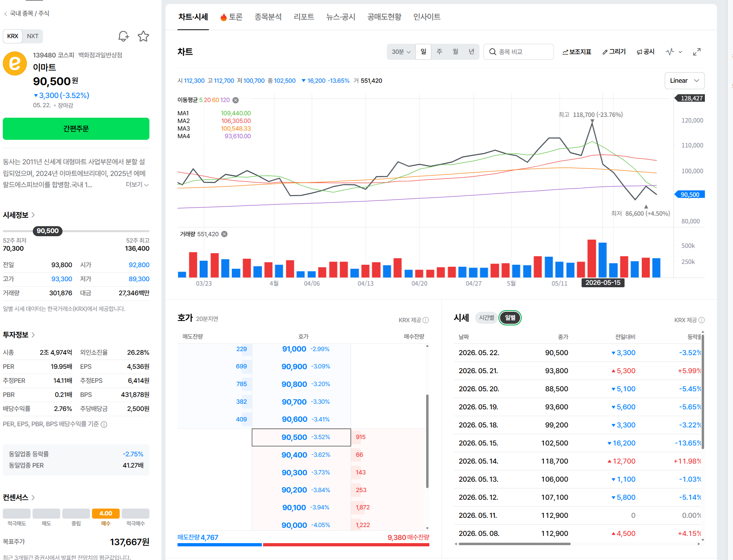Click the 시세 table horizontal scrollbar

(x=515, y=544)
